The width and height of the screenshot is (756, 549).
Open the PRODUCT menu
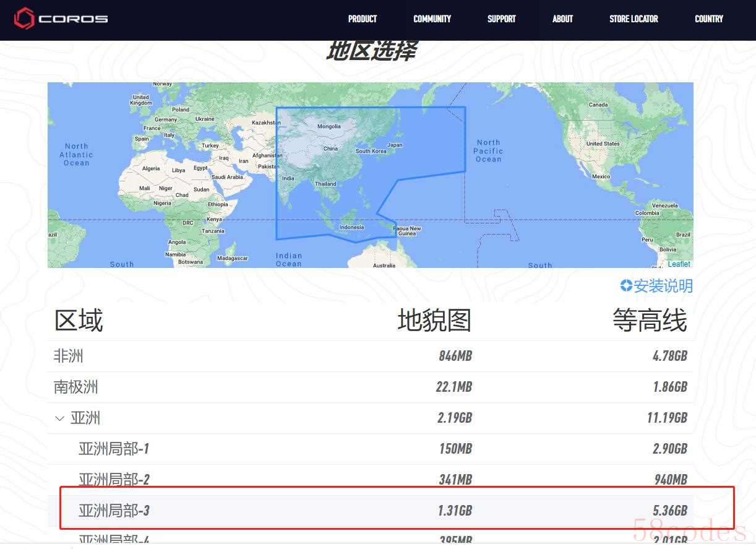(362, 19)
